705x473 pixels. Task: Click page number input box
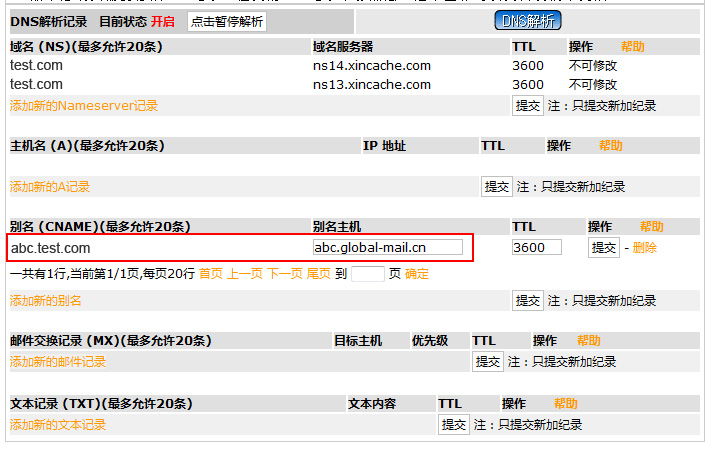pos(368,274)
